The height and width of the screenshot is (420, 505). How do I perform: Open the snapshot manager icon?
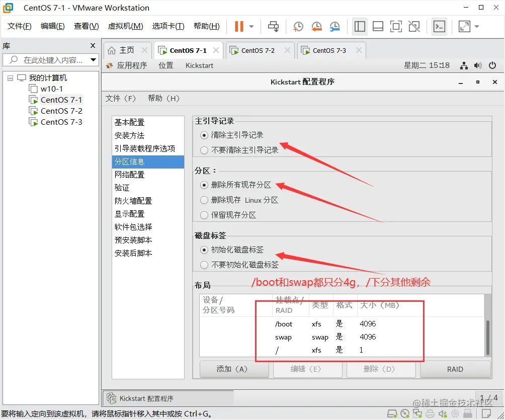(x=335, y=27)
